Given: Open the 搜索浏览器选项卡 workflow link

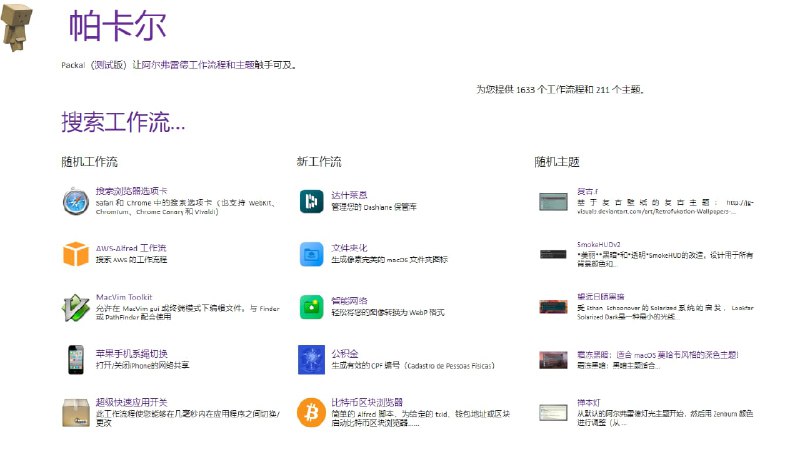Looking at the screenshot, I should (131, 191).
